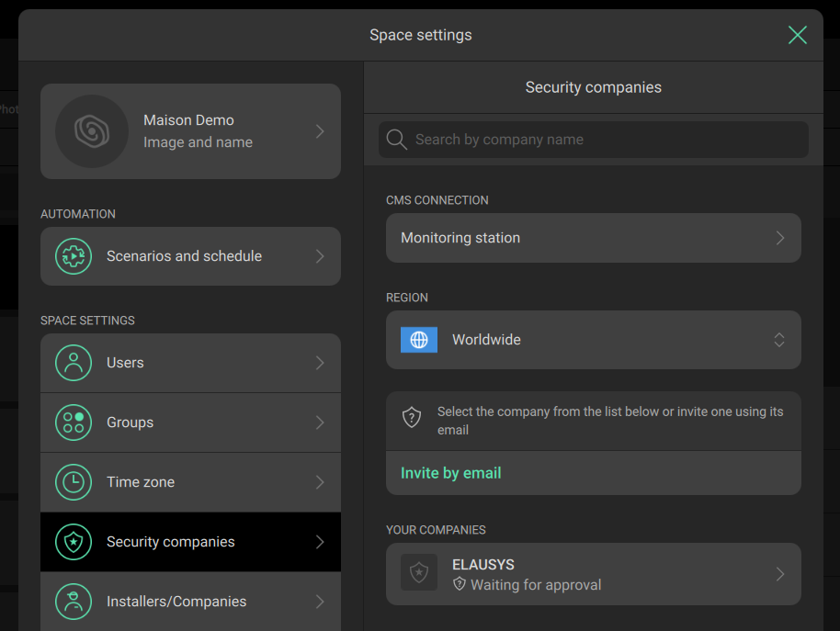
Task: Click chevron on the Installers/Companies row
Action: [x=320, y=602]
